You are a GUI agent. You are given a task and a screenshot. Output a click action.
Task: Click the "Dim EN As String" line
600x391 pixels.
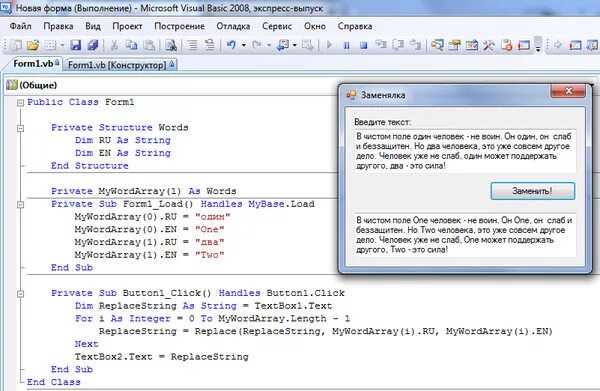(123, 153)
